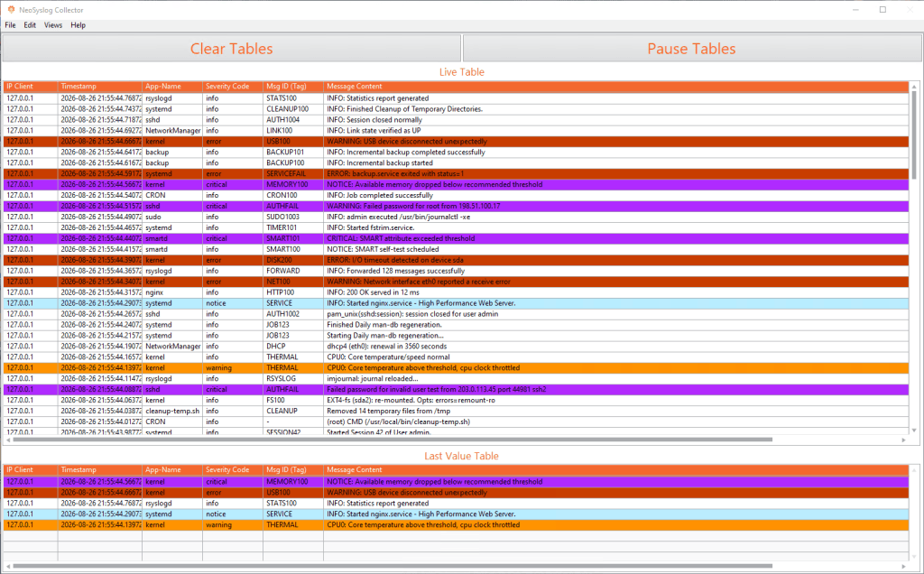Click Last Value Table scroll left arrow
The image size is (924, 574).
point(7,567)
